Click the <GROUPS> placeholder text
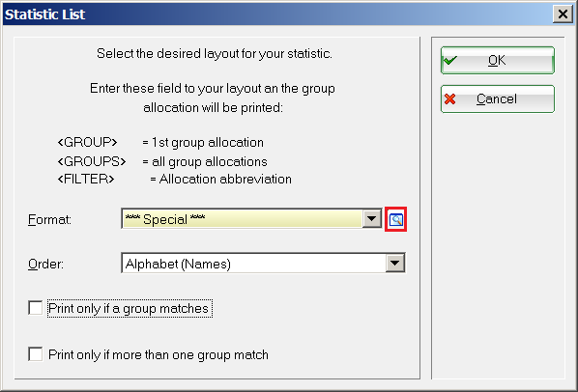Image resolution: width=578 pixels, height=392 pixels. pyautogui.click(x=92, y=161)
